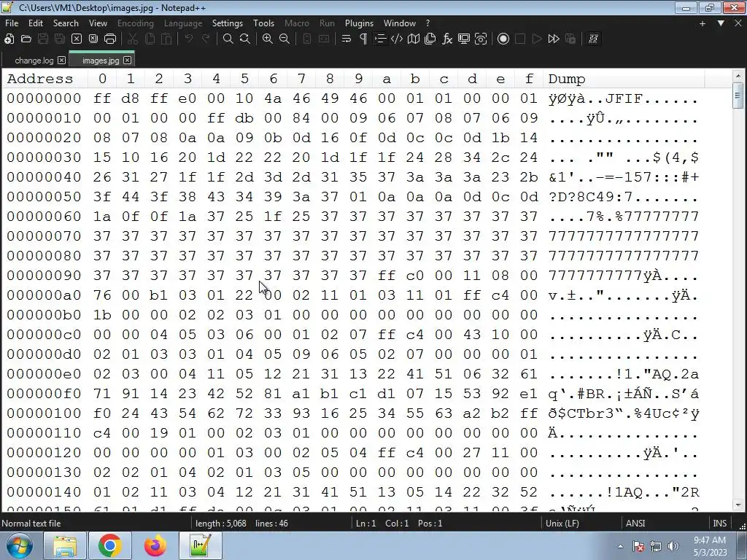This screenshot has width=747, height=560.
Task: Toggle Show All Characters pilcrow icon
Action: pyautogui.click(x=363, y=39)
